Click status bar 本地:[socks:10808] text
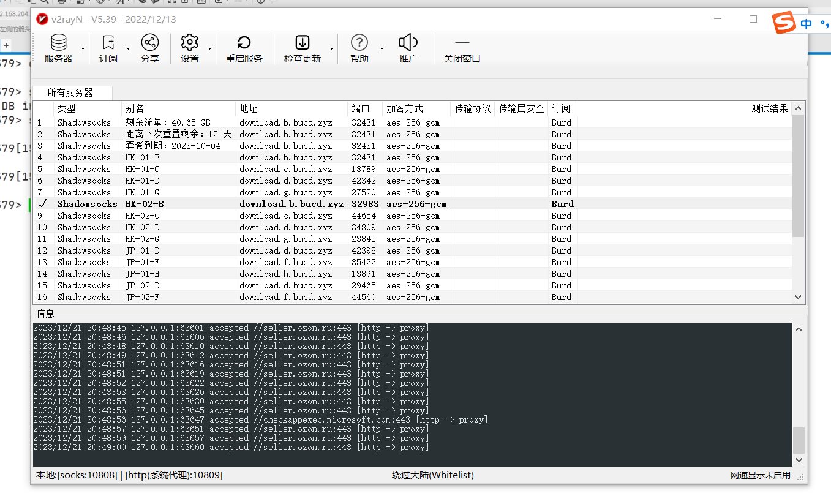This screenshot has height=504, width=831. point(77,475)
